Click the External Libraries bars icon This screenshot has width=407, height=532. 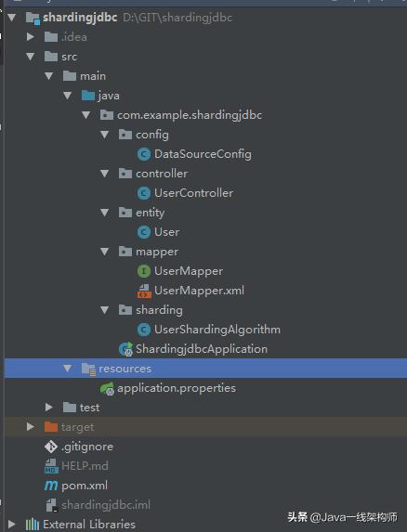(x=33, y=525)
